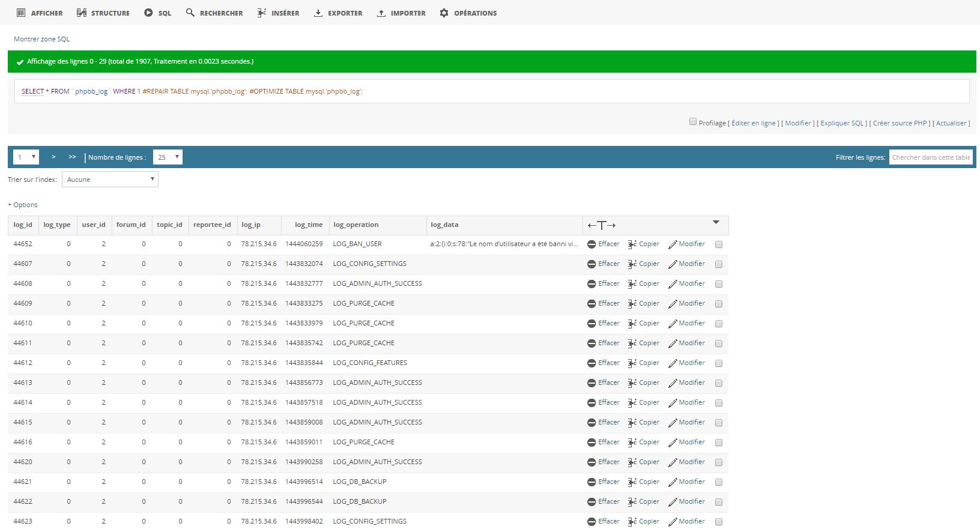Image resolution: width=980 pixels, height=529 pixels.
Task: Click Effacer icon for row 44614
Action: [x=591, y=403]
